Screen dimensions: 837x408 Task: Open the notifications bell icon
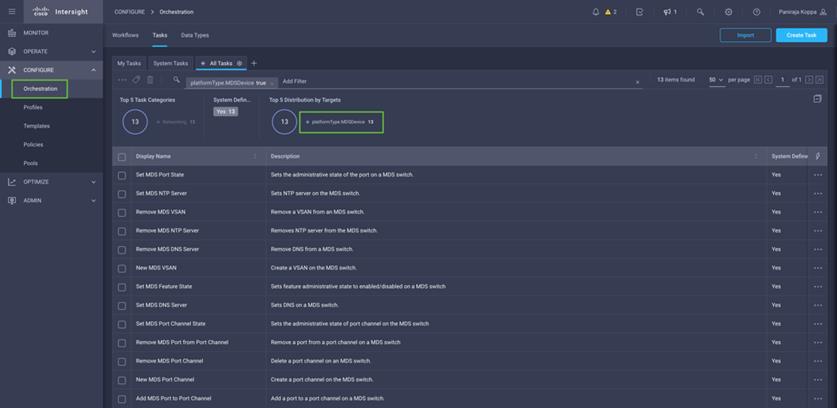pyautogui.click(x=596, y=12)
